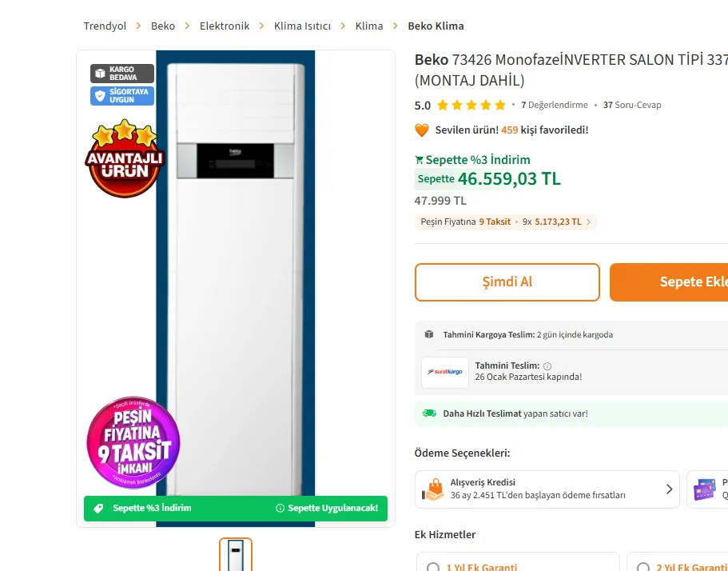The height and width of the screenshot is (571, 728).
Task: Expand the Peşin Fiyatına 9 Taksit details
Action: coord(505,222)
